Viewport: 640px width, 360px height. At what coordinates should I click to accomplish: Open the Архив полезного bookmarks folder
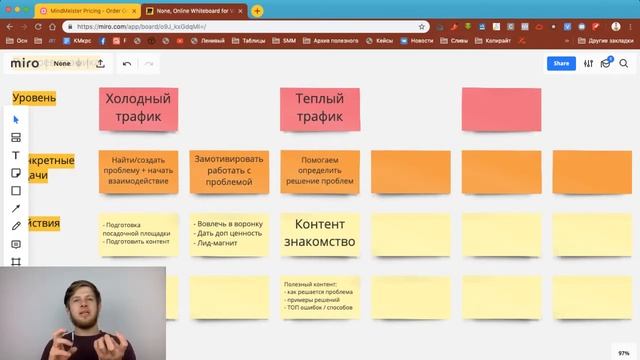pos(331,41)
